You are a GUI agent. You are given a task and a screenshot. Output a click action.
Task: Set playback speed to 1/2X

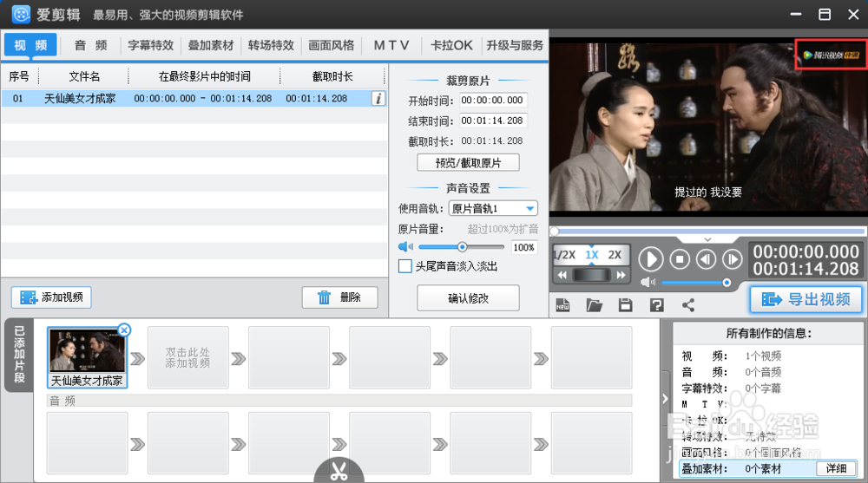click(565, 255)
